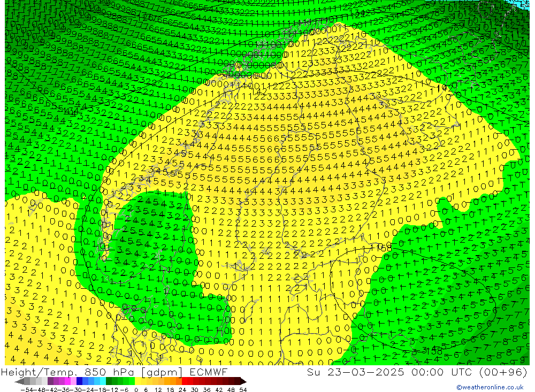Image resolution: width=535 pixels, height=392 pixels.
Task: Select the cyan legend swatch left of -18
Action: click(x=103, y=381)
